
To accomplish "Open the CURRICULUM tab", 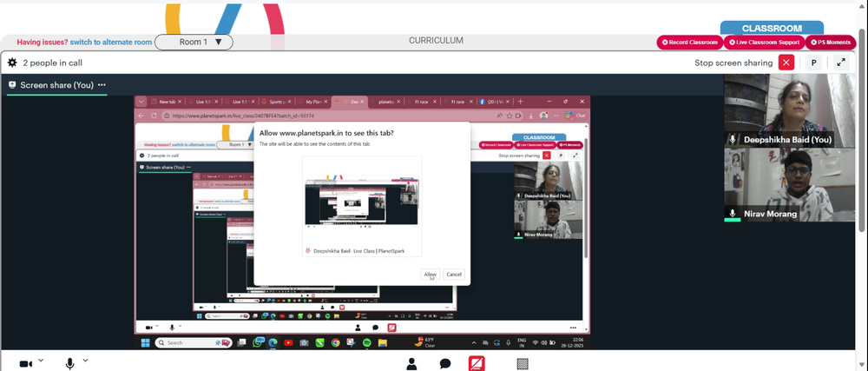I will coord(437,41).
